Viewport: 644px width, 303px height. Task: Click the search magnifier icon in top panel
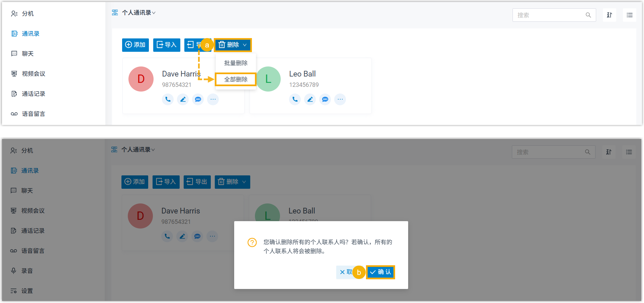588,15
